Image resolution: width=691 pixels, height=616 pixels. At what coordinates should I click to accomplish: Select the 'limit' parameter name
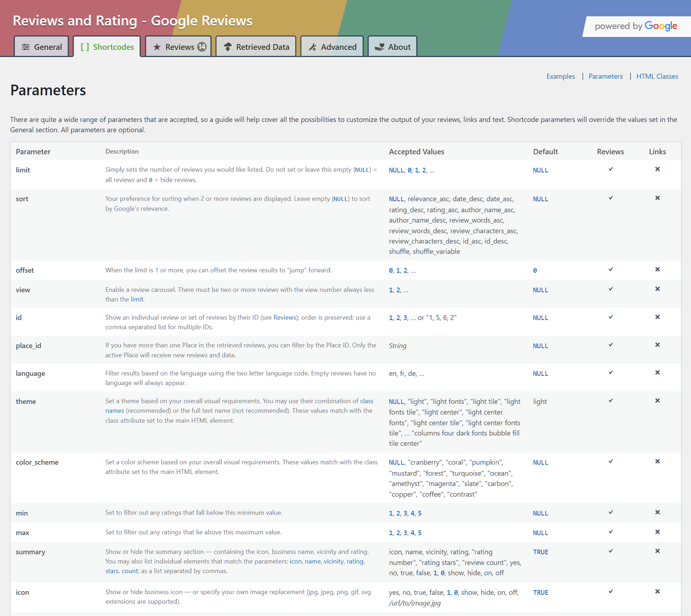pos(23,170)
